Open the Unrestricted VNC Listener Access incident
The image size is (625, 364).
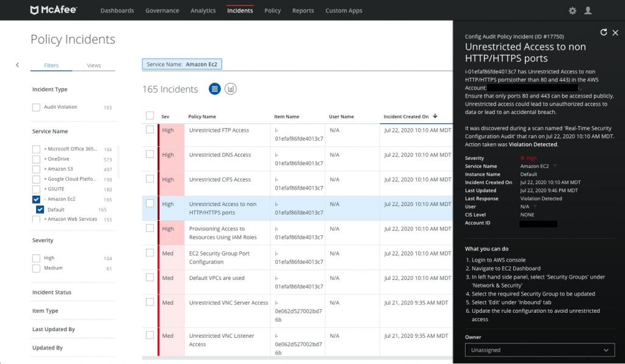(221, 340)
